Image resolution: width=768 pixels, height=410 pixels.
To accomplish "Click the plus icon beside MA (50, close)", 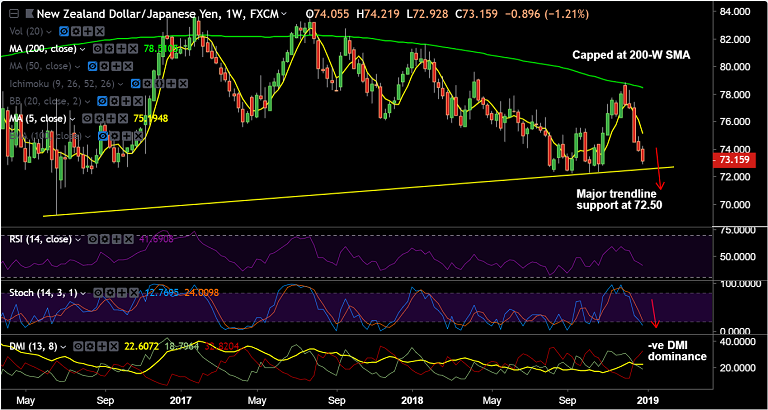I will 116,66.
